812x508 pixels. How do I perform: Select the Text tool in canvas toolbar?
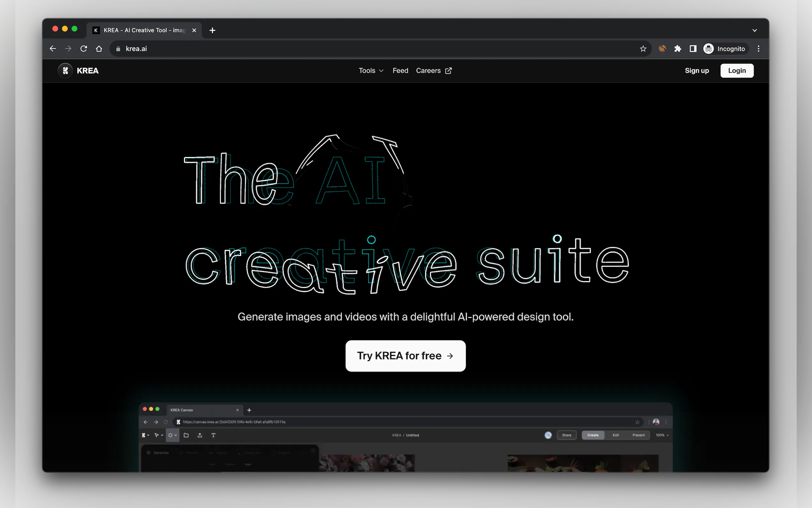pos(213,435)
